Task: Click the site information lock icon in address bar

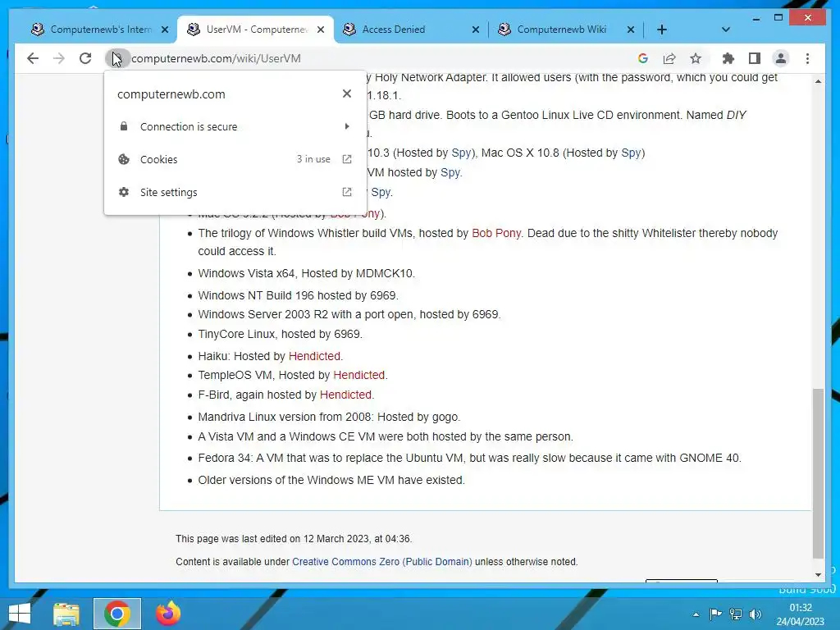Action: [116, 58]
